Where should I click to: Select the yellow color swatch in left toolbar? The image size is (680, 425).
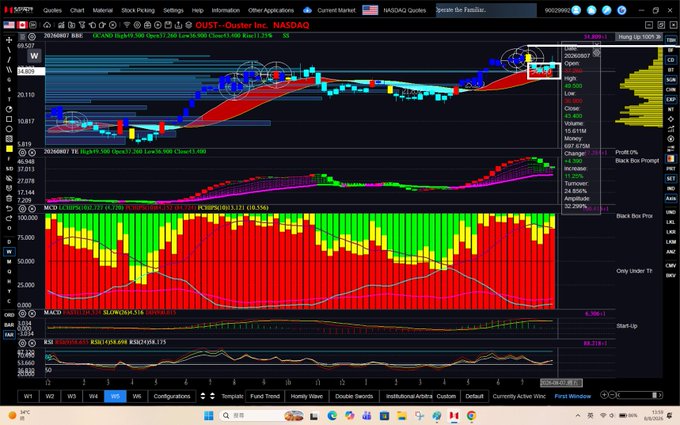9,149
